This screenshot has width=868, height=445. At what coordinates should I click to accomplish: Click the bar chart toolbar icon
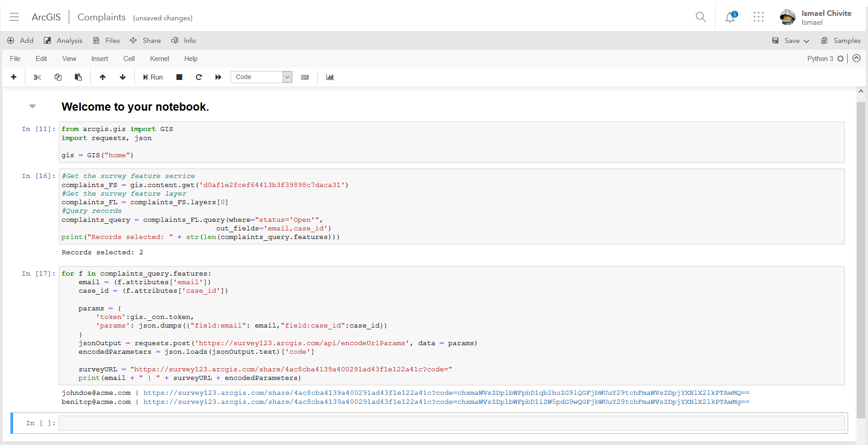pos(330,77)
